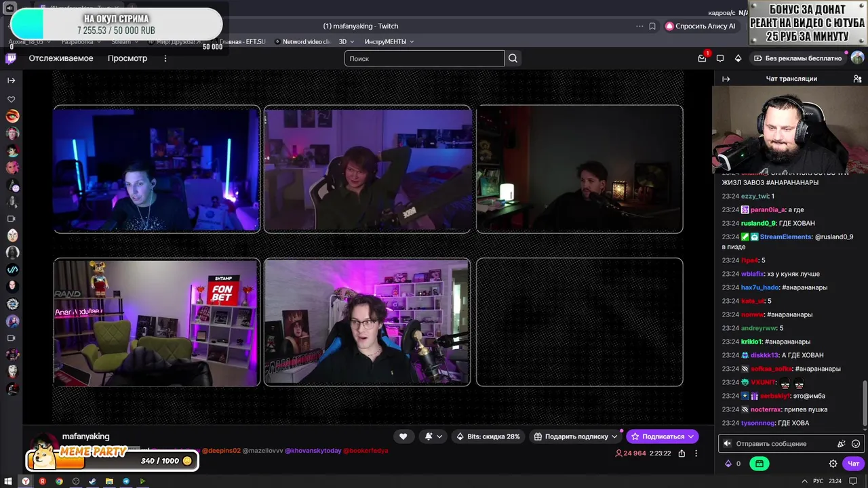Open Steam taskbar icon
The width and height of the screenshot is (868, 488).
92,481
